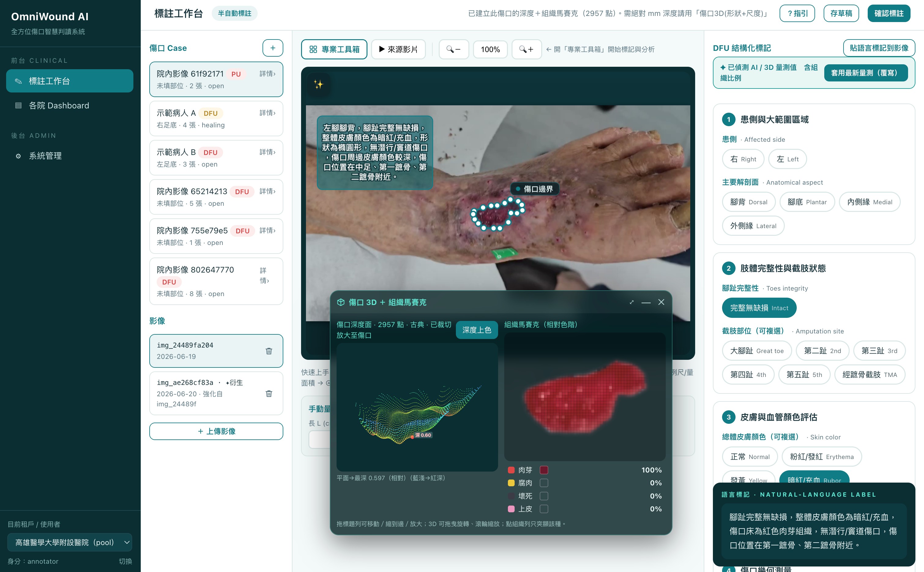The image size is (924, 572).
Task: Toggle the 腐肉 tissue checkbox
Action: pyautogui.click(x=544, y=483)
